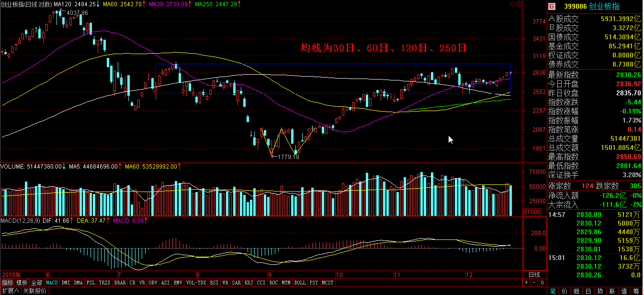Click the small diamond icon at chart top-right
This screenshot has height=295, width=644.
(513, 4)
